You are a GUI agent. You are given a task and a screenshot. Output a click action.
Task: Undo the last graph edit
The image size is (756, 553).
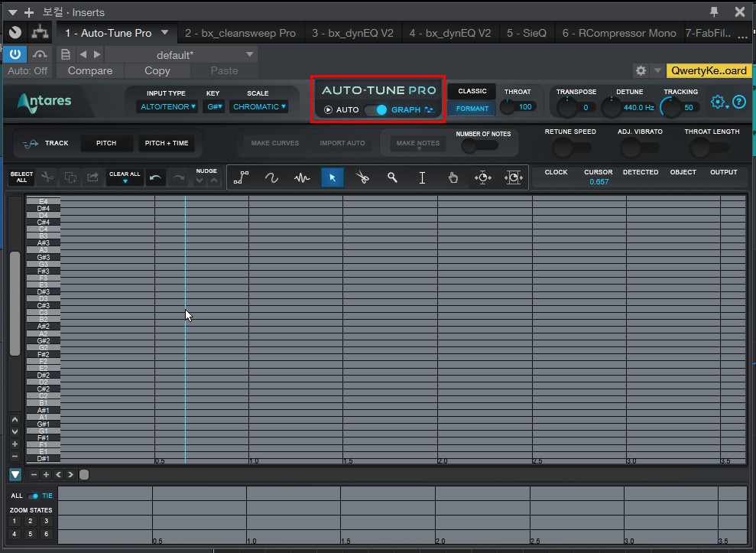(x=155, y=177)
